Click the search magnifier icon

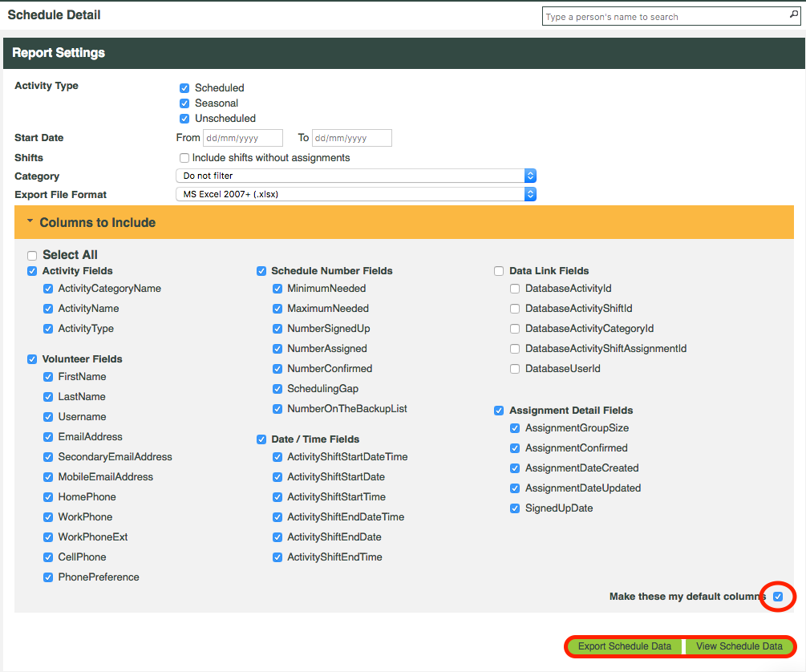tap(794, 15)
